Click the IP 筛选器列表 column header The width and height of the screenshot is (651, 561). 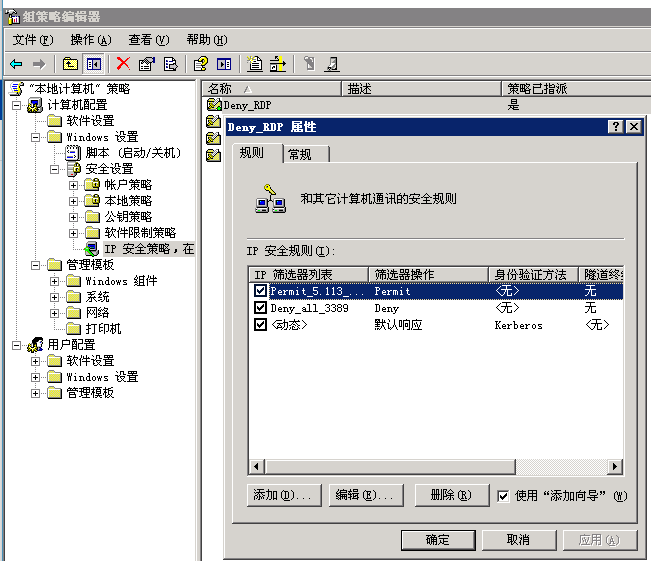click(x=309, y=274)
